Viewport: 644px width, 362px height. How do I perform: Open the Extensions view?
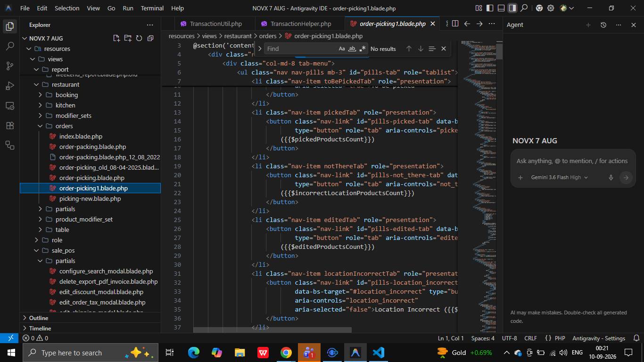(x=10, y=125)
